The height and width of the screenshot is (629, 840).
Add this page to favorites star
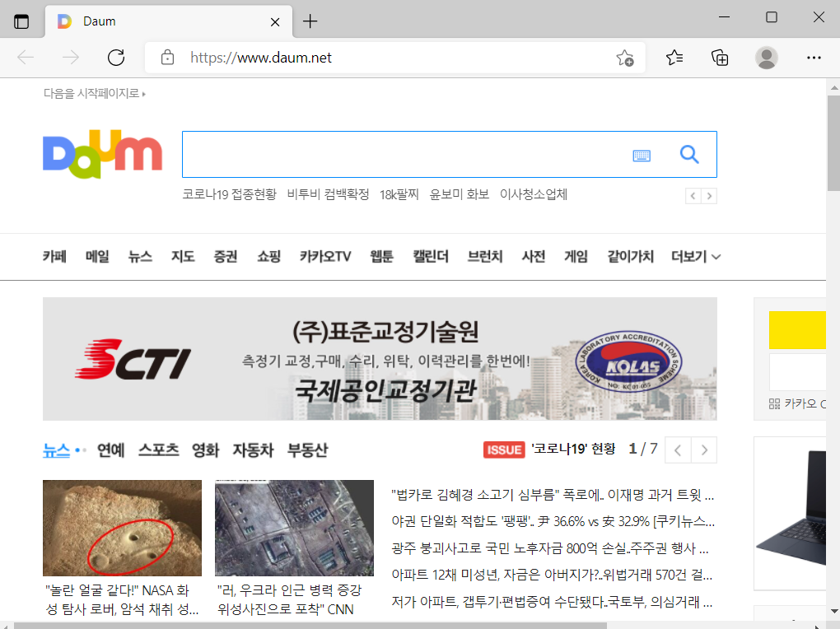pos(624,58)
